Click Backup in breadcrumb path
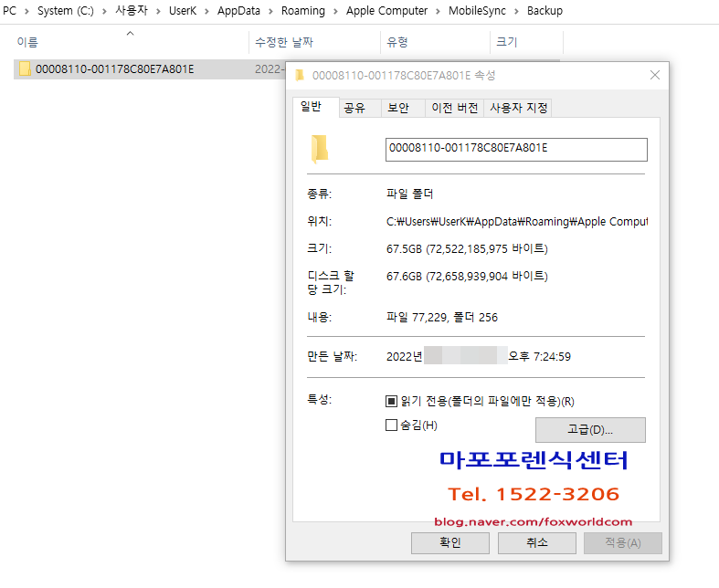 [545, 11]
